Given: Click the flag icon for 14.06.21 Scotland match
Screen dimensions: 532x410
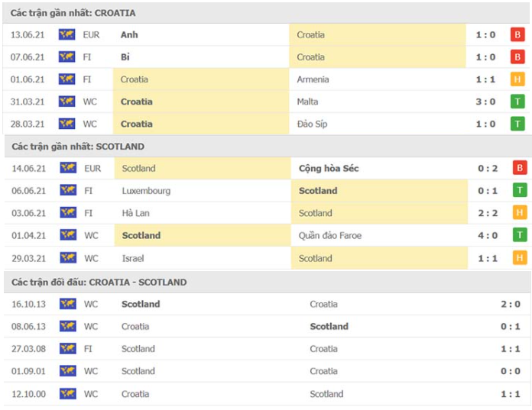Looking at the screenshot, I should click(67, 168).
